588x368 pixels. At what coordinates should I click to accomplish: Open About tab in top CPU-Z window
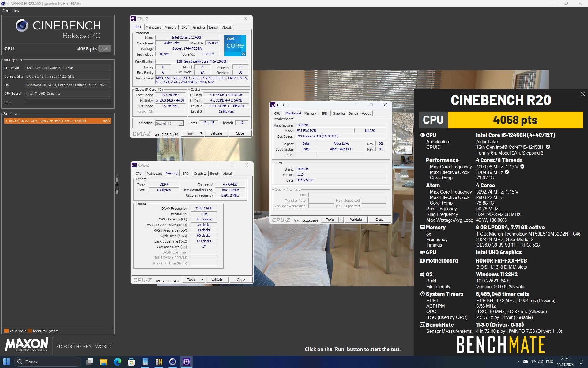(227, 27)
